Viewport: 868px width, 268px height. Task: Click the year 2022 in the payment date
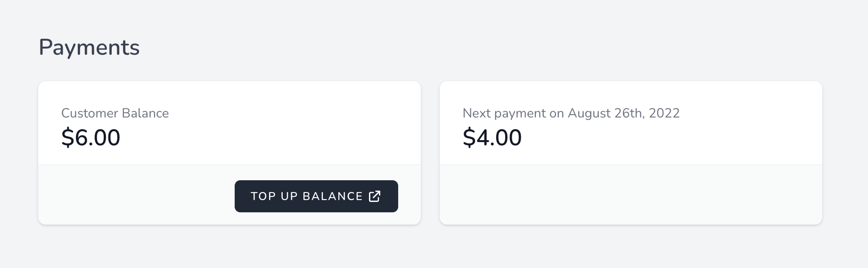[664, 113]
